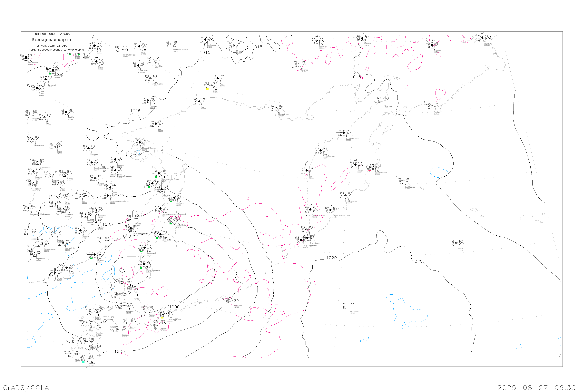Click the Советская Гавань station filled circle
This screenshot has height=392, width=588.
coord(131,228)
